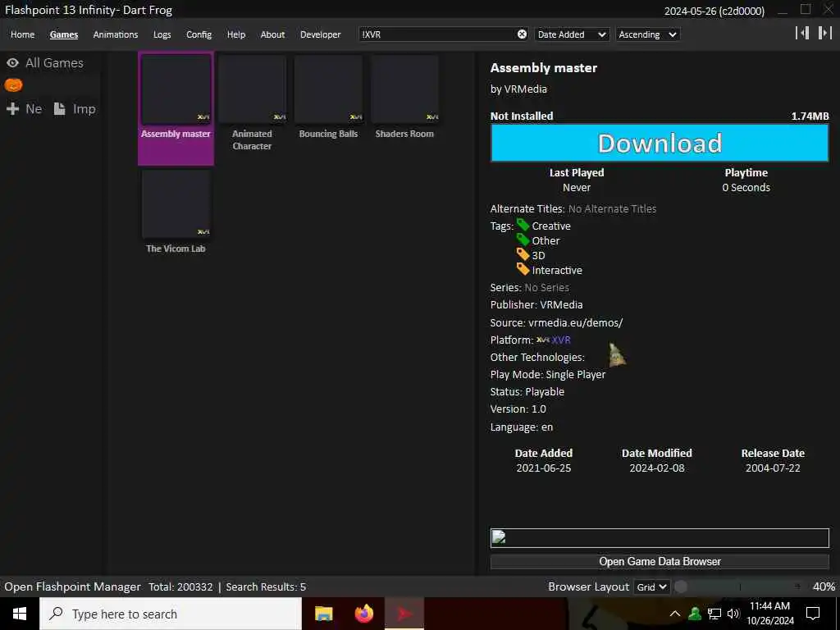This screenshot has height=630, width=840.
Task: Toggle the left sidebar visibility icon
Action: [x=802, y=33]
